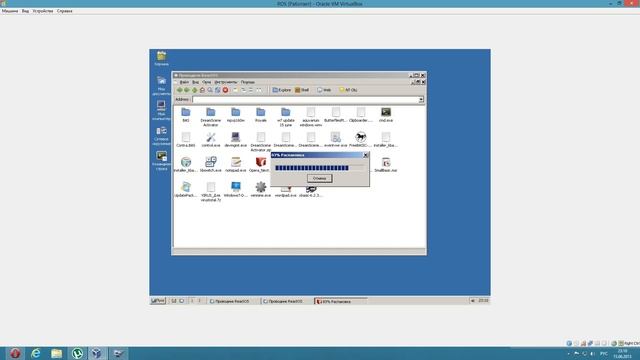The image size is (640, 360).
Task: Close the 67% Распаковка dialog
Action: click(366, 155)
